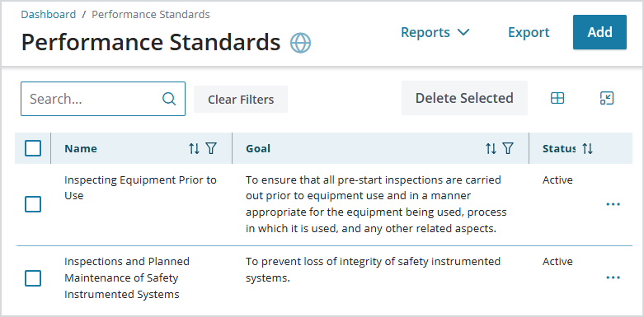
Task: Open the column chooser grid icon
Action: tap(557, 98)
